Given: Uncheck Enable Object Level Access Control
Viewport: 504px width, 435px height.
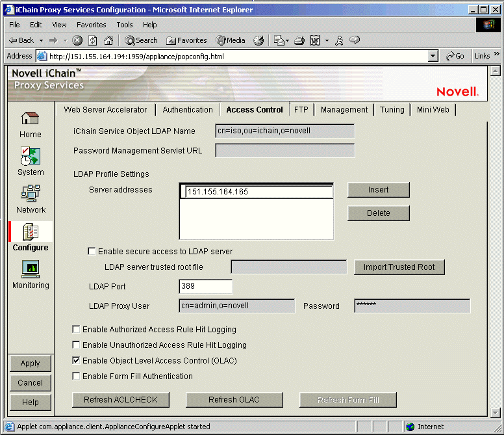Looking at the screenshot, I should pos(77,361).
